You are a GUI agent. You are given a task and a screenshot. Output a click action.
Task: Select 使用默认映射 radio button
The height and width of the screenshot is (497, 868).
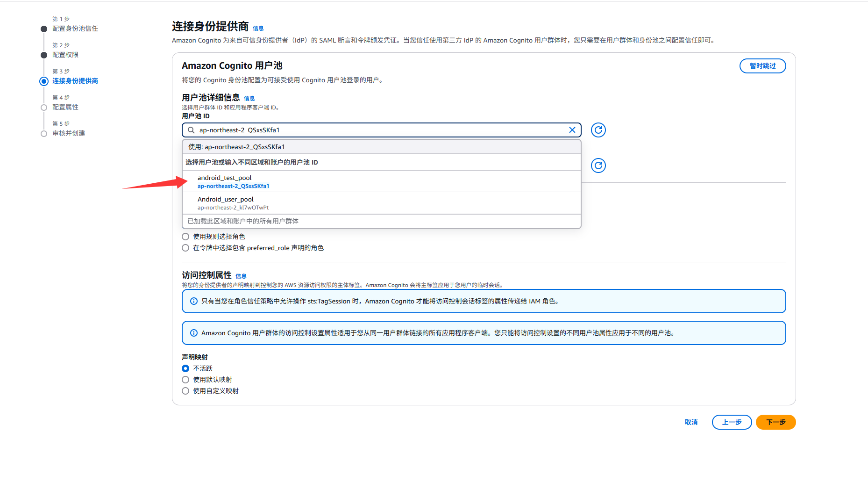185,380
